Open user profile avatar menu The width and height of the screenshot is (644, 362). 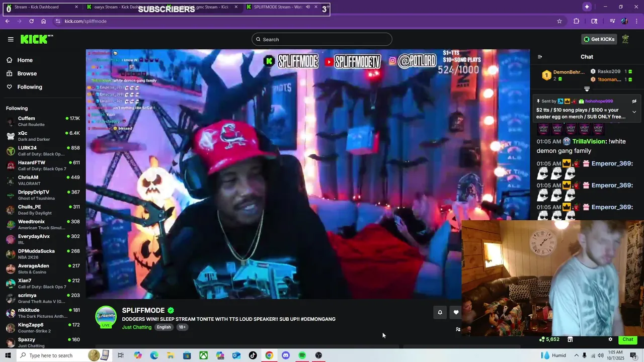(x=625, y=39)
